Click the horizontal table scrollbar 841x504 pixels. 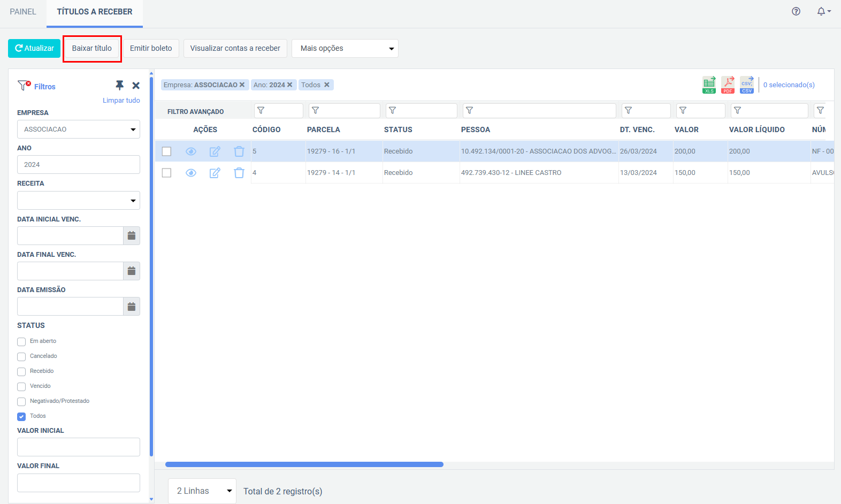point(304,464)
